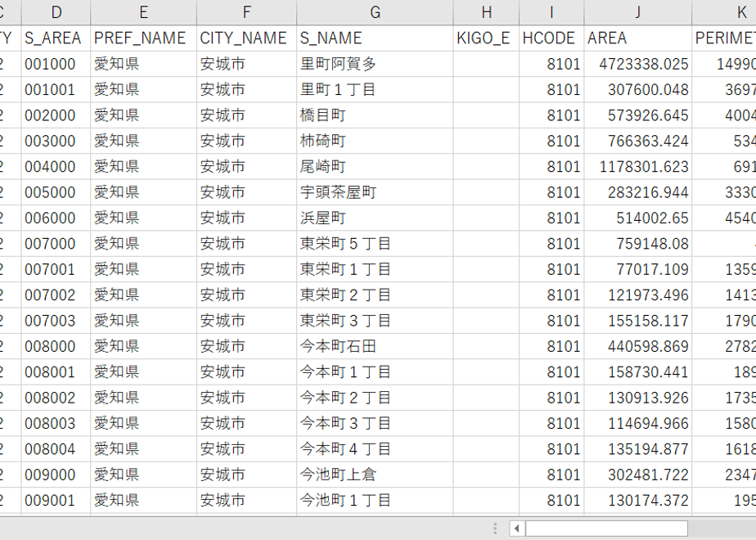The image size is (756, 540).
Task: Click cell containing 今本町石田
Action: pyautogui.click(x=375, y=346)
